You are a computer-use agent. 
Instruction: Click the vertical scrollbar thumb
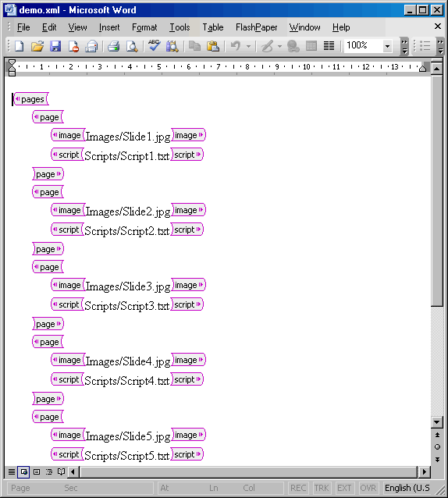pos(437,190)
